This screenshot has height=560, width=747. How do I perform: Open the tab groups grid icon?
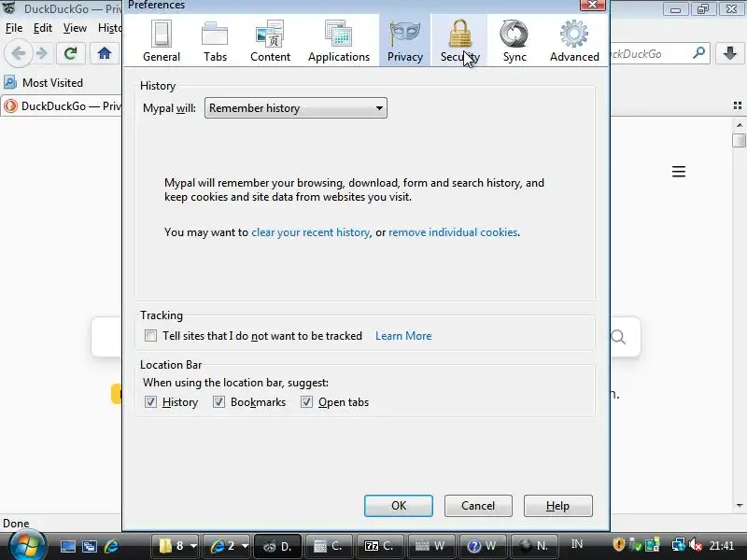[x=738, y=105]
